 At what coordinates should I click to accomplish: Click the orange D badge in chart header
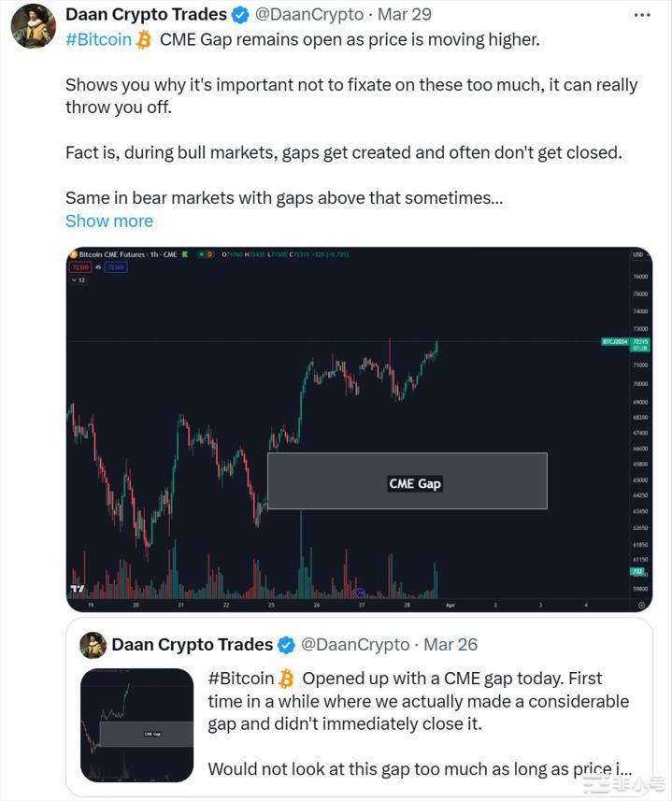pyautogui.click(x=209, y=254)
